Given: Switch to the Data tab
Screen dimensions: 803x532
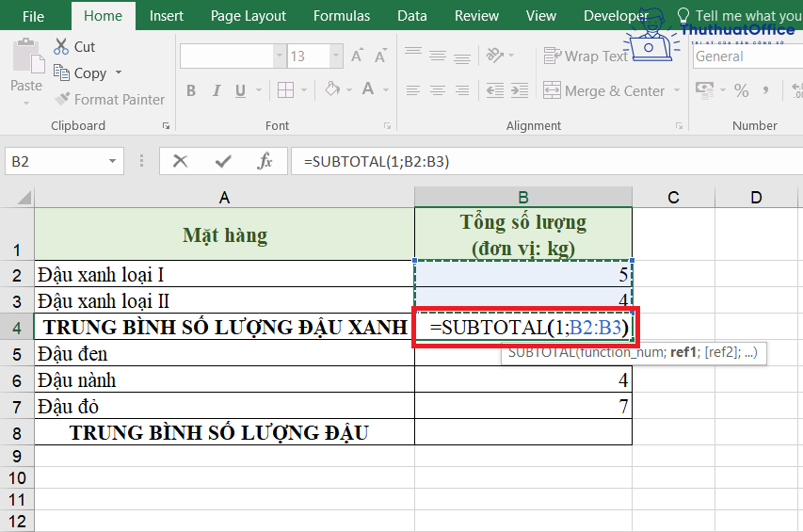Looking at the screenshot, I should [412, 16].
